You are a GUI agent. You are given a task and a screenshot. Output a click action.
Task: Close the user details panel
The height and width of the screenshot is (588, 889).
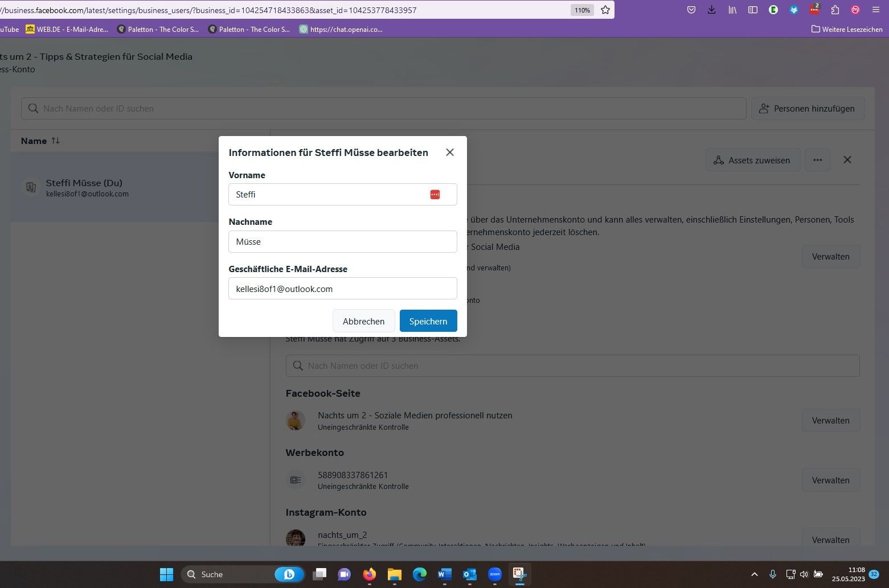click(x=847, y=160)
